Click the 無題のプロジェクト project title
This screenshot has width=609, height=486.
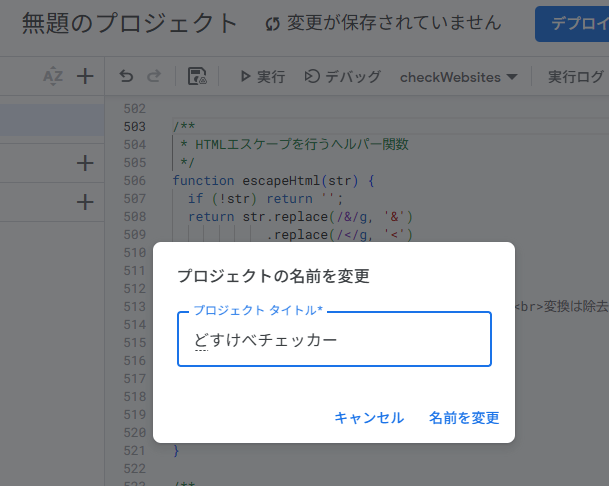(x=130, y=23)
